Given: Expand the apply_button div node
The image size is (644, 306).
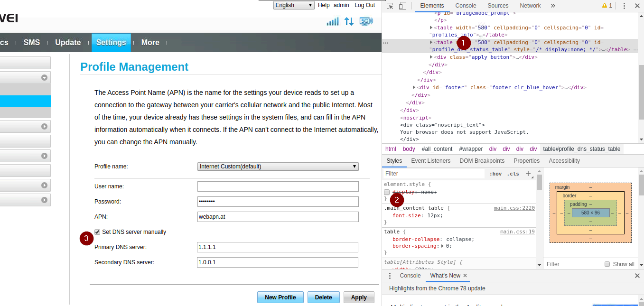Looking at the screenshot, I should [x=431, y=57].
